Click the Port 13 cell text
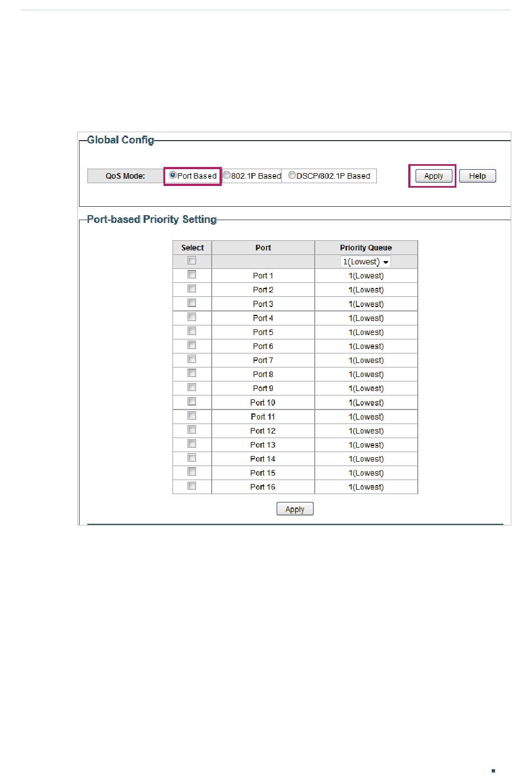 pyautogui.click(x=263, y=445)
